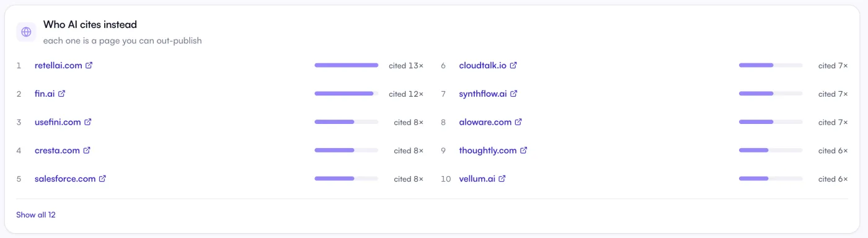The height and width of the screenshot is (238, 868).
Task: Open external link icon next to cresta.com
Action: pos(87,150)
